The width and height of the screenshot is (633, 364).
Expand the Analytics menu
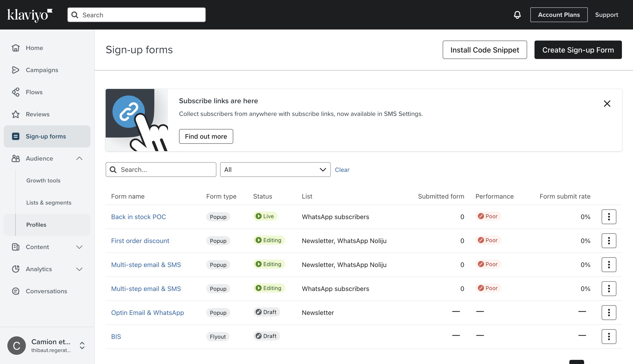coord(79,269)
